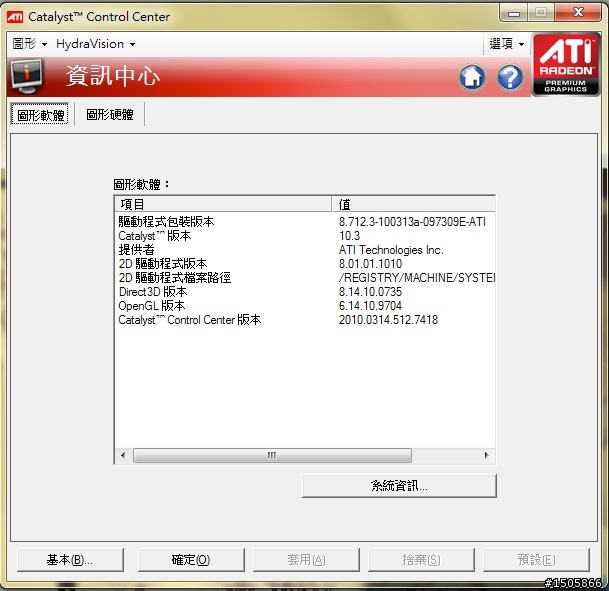
Task: Open the 圖形 dropdown menu
Action: pos(30,44)
